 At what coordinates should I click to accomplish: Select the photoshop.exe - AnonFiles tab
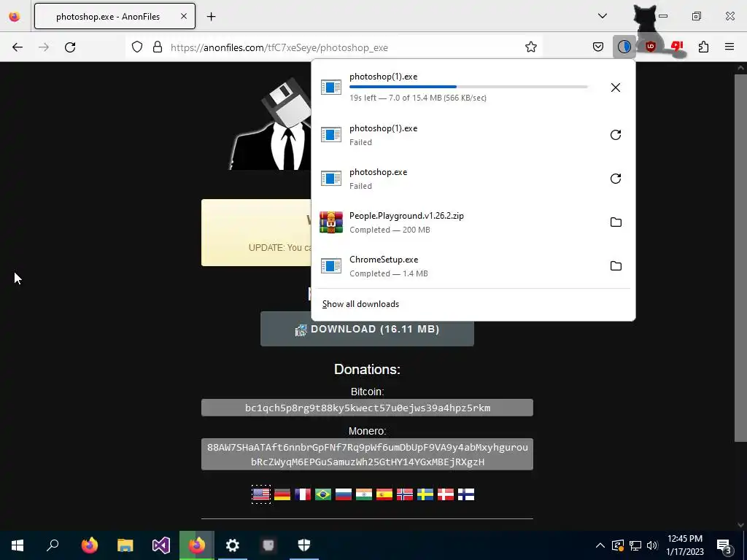pyautogui.click(x=115, y=17)
